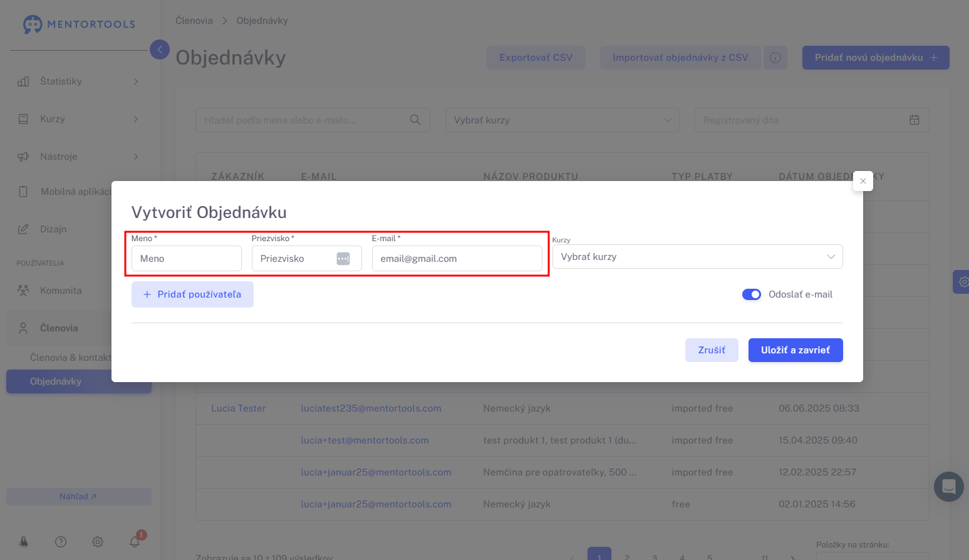Screen dimensions: 969x560
Task: Select Komunita in the sidebar
Action: click(61, 291)
